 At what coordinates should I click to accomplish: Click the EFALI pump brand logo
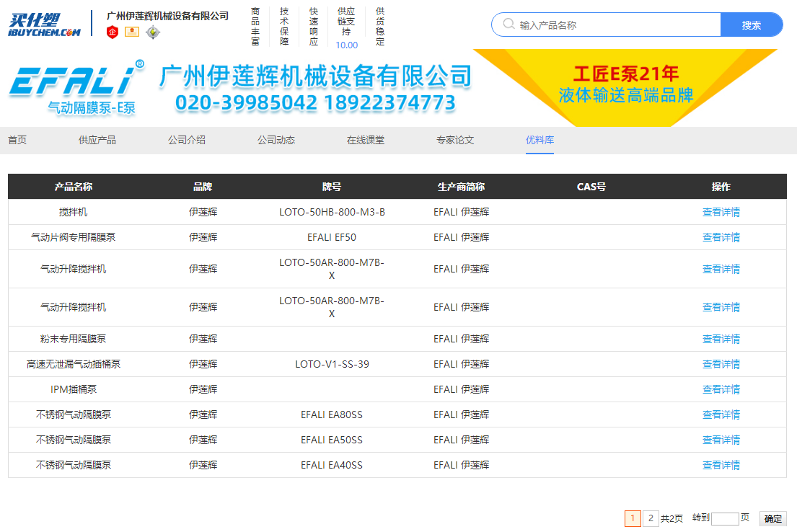[76, 87]
